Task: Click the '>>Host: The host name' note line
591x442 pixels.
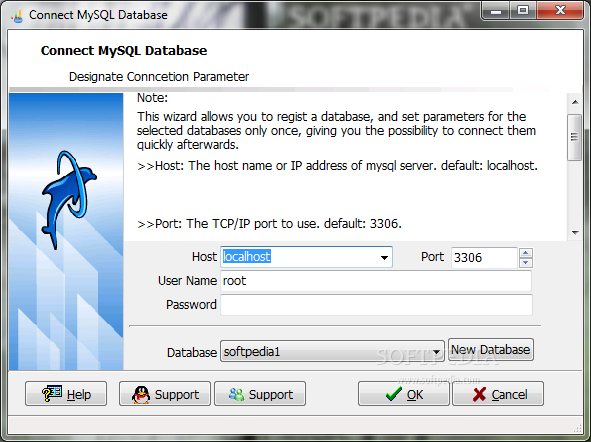Action: (337, 166)
